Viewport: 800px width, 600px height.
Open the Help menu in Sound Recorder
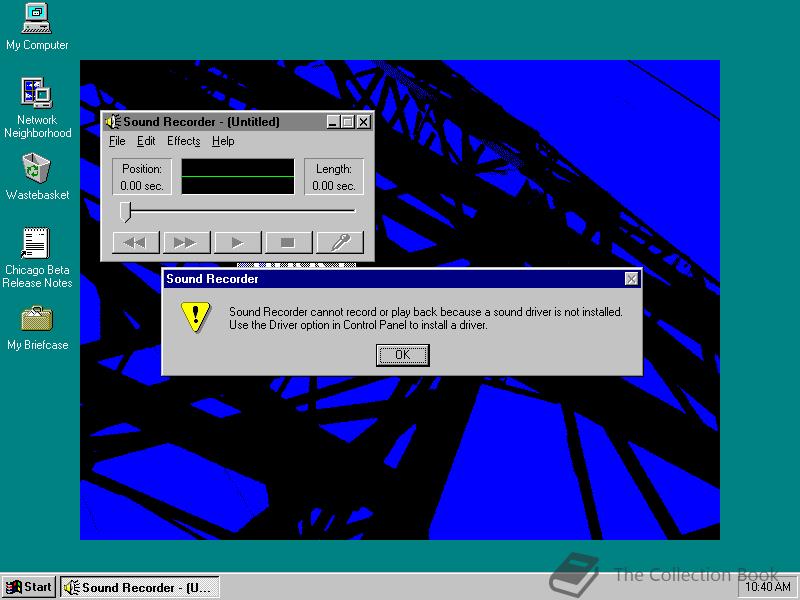(x=223, y=141)
